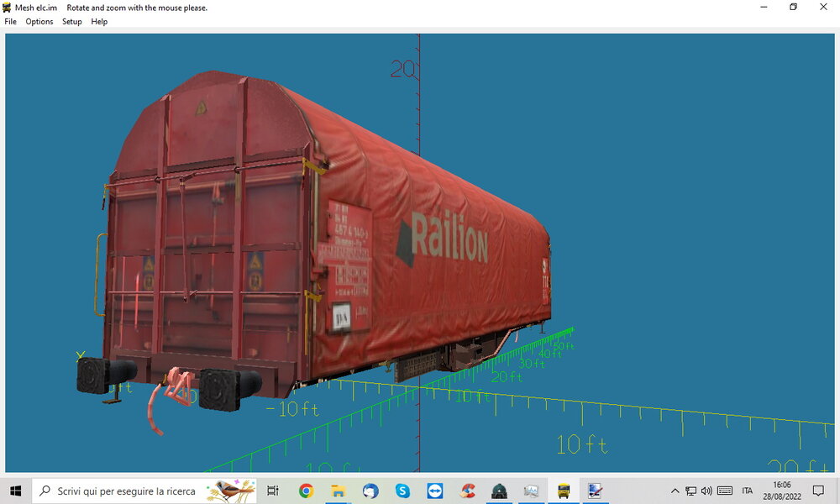
Task: Open the File menu
Action: point(10,22)
